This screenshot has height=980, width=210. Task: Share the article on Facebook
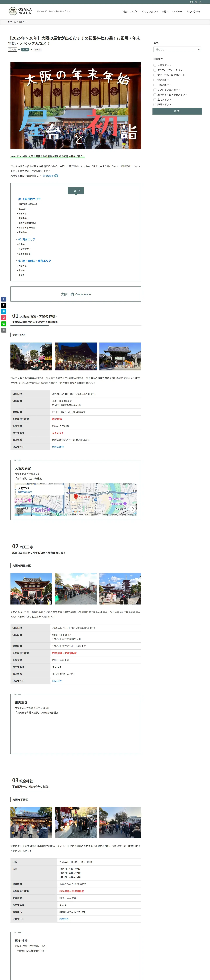coord(4,299)
